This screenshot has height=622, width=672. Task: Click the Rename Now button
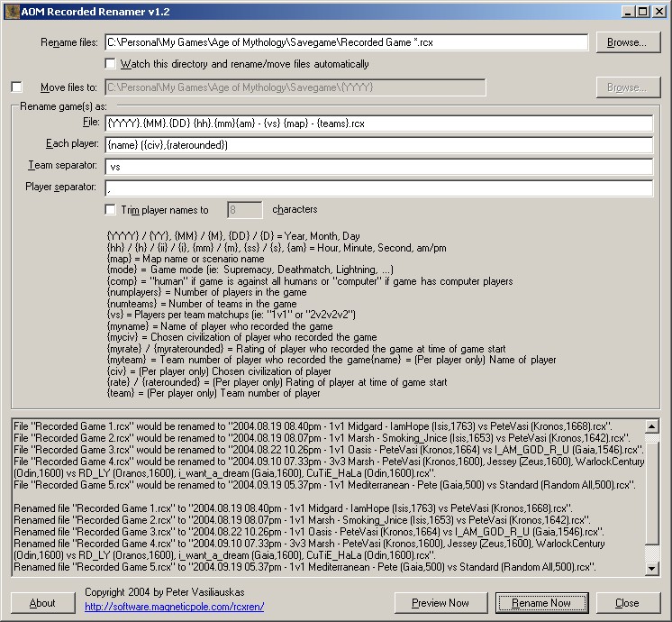pyautogui.click(x=541, y=603)
